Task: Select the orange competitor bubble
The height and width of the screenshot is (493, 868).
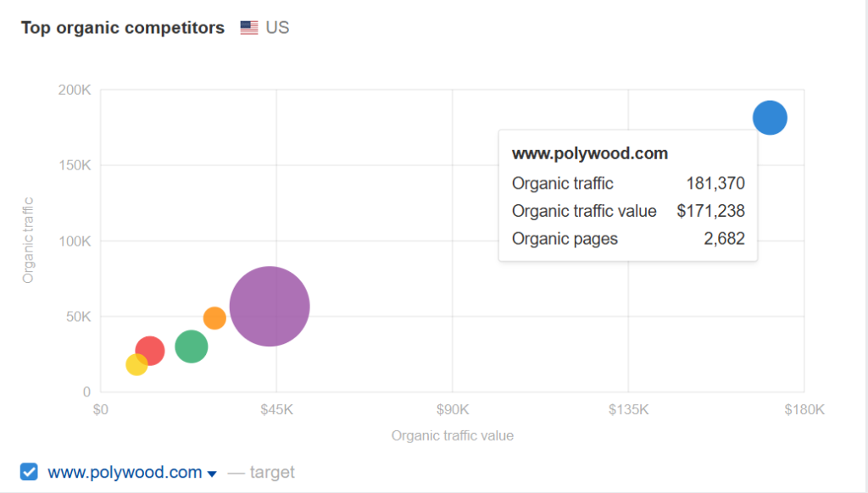Action: click(214, 319)
